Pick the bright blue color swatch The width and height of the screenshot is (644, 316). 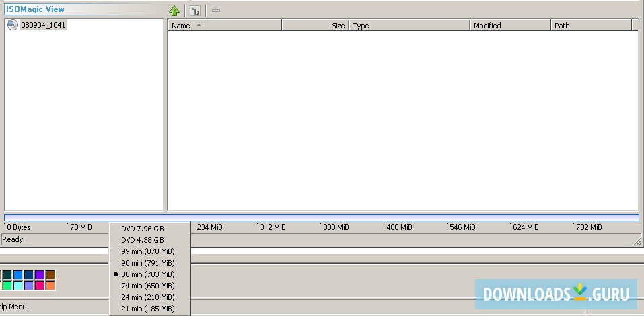tap(18, 274)
